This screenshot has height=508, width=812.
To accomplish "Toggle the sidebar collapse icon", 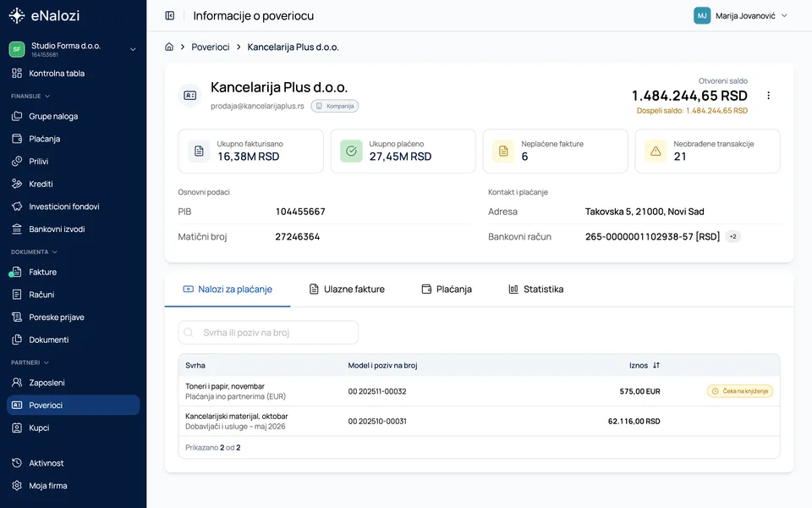I will pyautogui.click(x=170, y=15).
